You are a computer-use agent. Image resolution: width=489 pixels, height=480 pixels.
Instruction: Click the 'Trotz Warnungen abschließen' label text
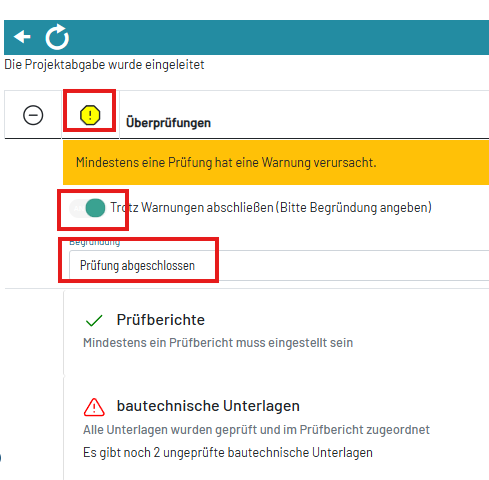point(271,207)
